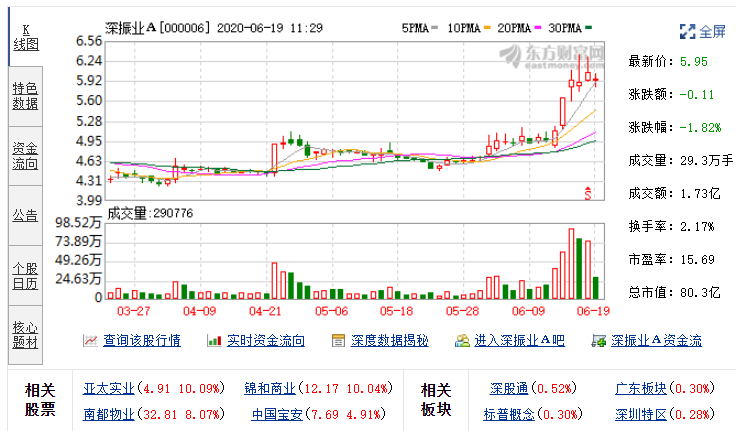The width and height of the screenshot is (736, 431).
Task: Click the 04-21 date label on the axis
Action: point(265,311)
